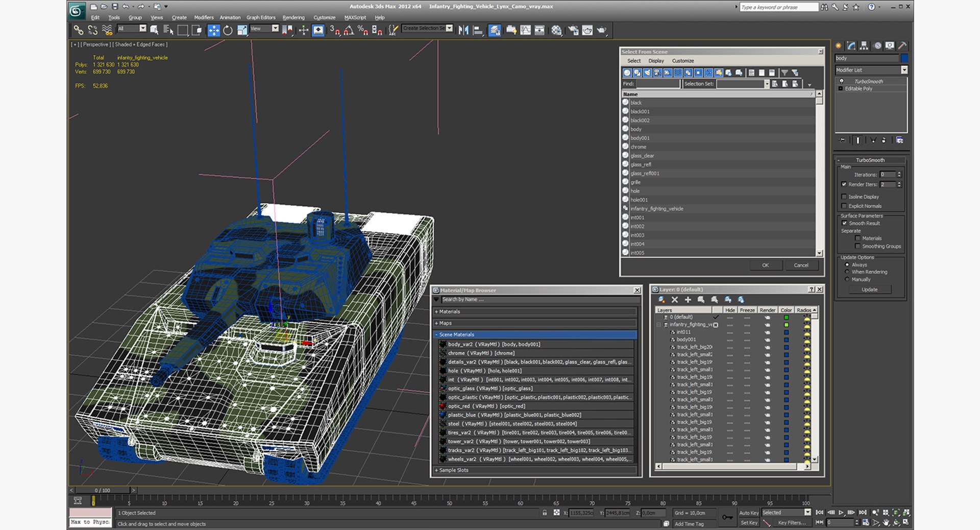Enable Isoline Display checkbox
Screen dimensions: 980x530
pyautogui.click(x=844, y=197)
